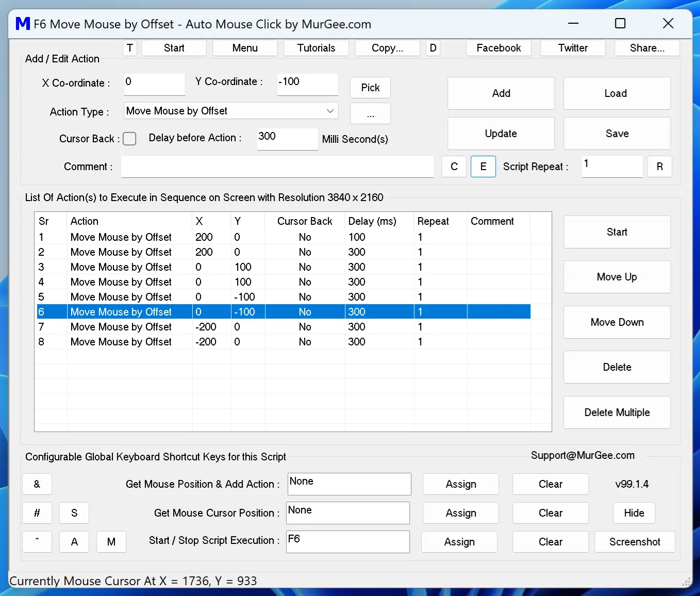Click the "M" shortcut key button
Image resolution: width=700 pixels, height=596 pixels.
click(x=111, y=542)
